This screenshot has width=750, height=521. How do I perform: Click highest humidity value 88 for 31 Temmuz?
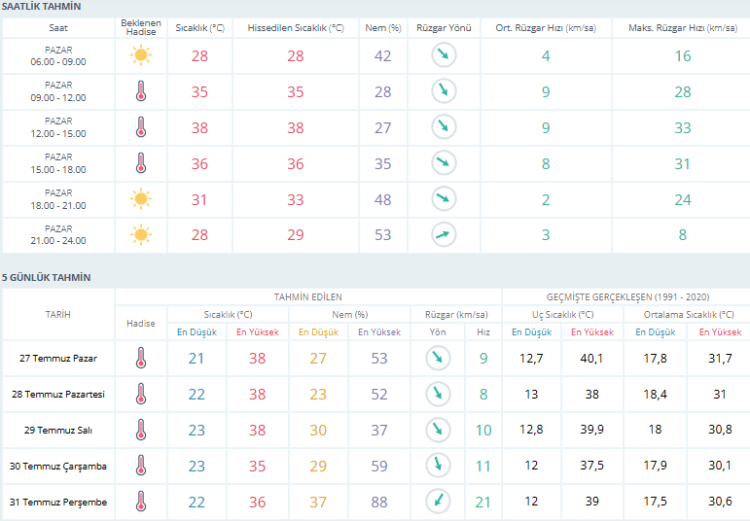click(379, 502)
